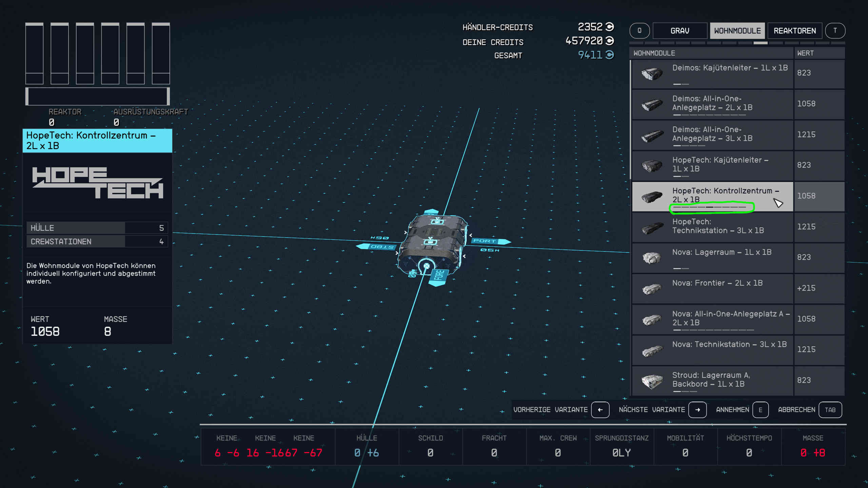Click the STBD attachment arrow on module
This screenshot has width=868, height=488.
[376, 246]
